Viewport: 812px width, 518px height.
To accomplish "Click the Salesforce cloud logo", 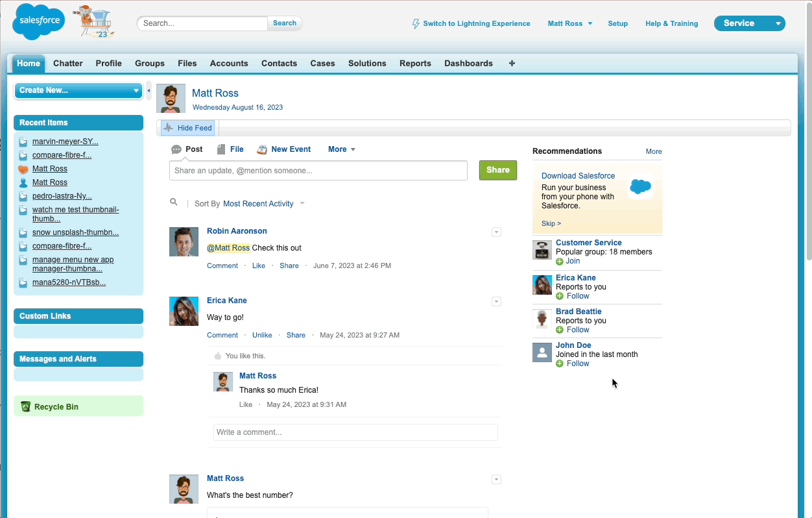I will (x=39, y=21).
